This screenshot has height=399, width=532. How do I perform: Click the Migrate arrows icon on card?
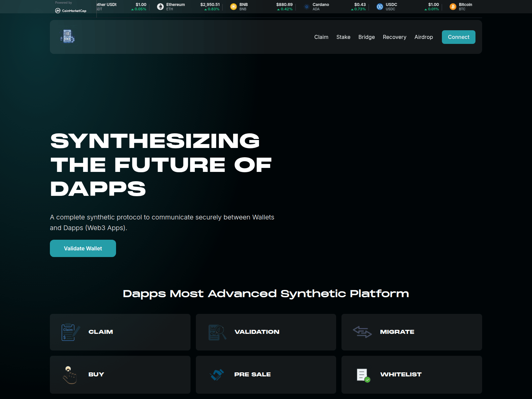[x=362, y=332]
